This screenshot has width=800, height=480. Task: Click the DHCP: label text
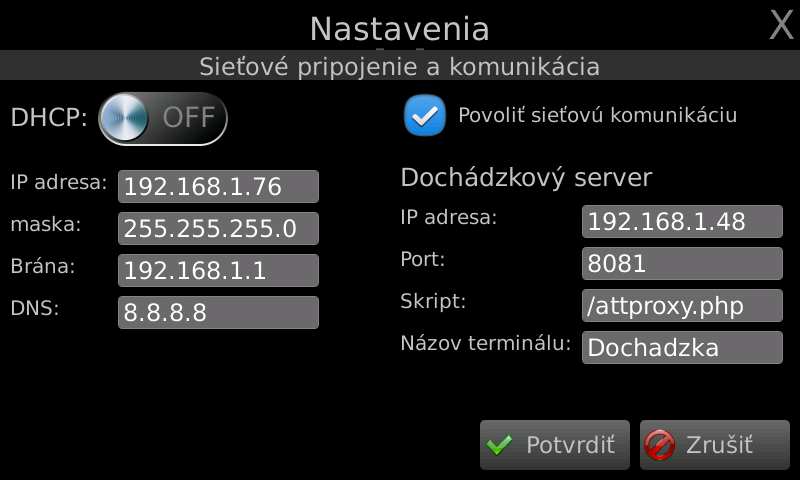[x=49, y=118]
